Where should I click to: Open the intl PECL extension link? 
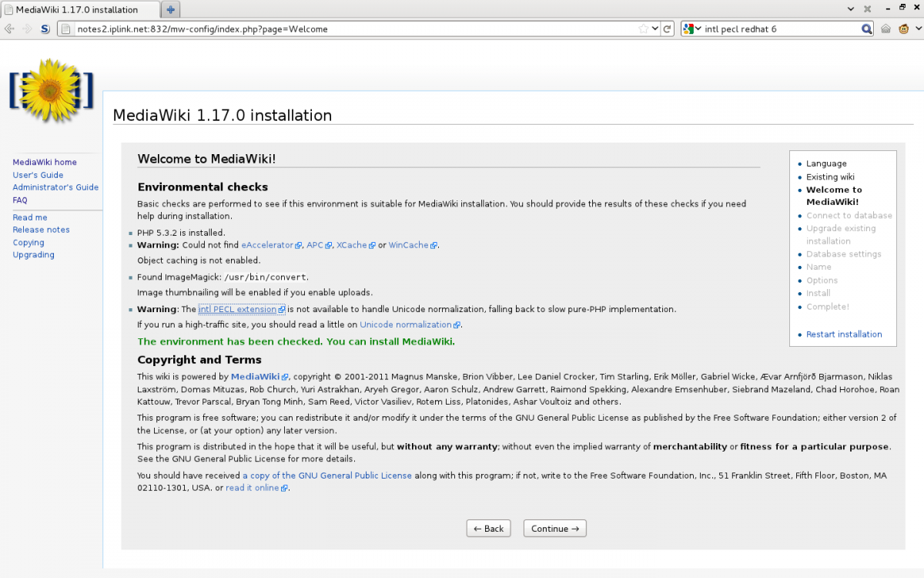(237, 309)
